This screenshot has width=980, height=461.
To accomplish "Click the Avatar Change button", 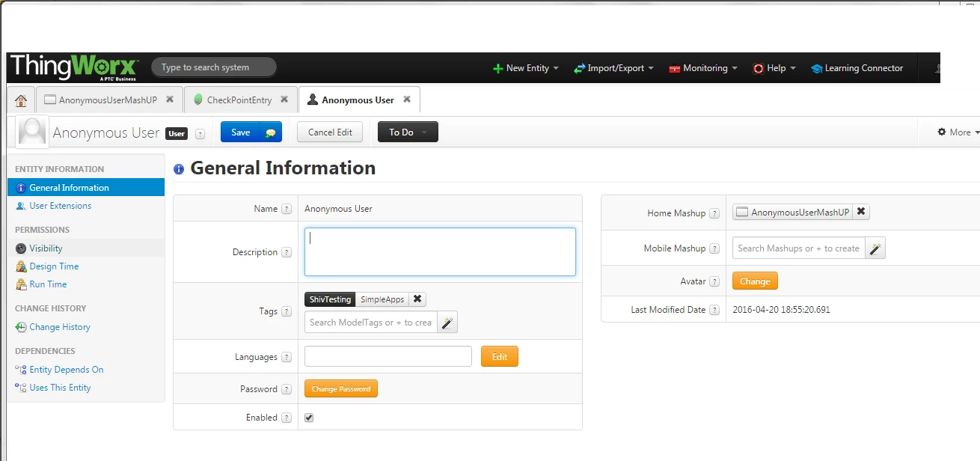I will coord(755,281).
